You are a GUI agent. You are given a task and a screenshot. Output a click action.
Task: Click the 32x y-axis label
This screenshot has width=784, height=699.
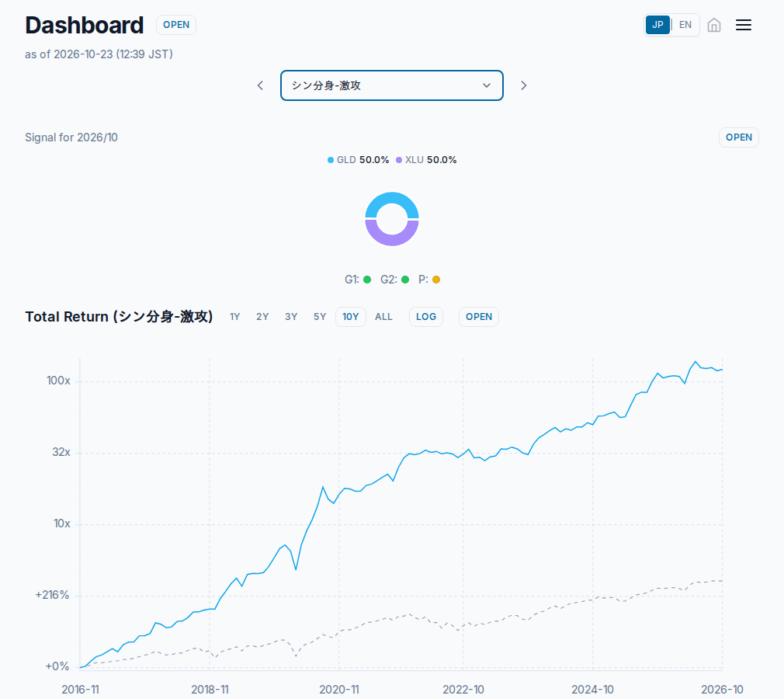(61, 452)
